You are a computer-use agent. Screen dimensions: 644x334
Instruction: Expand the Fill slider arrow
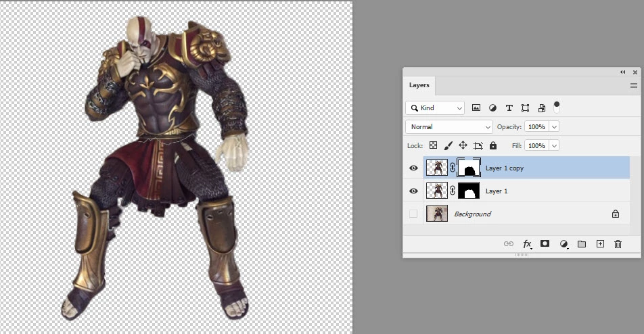pyautogui.click(x=554, y=145)
